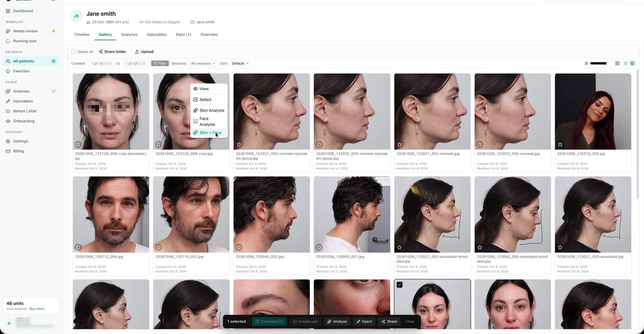This screenshot has height=334, width=644.
Task: Click the Created start date field
Action: (x=101, y=64)
